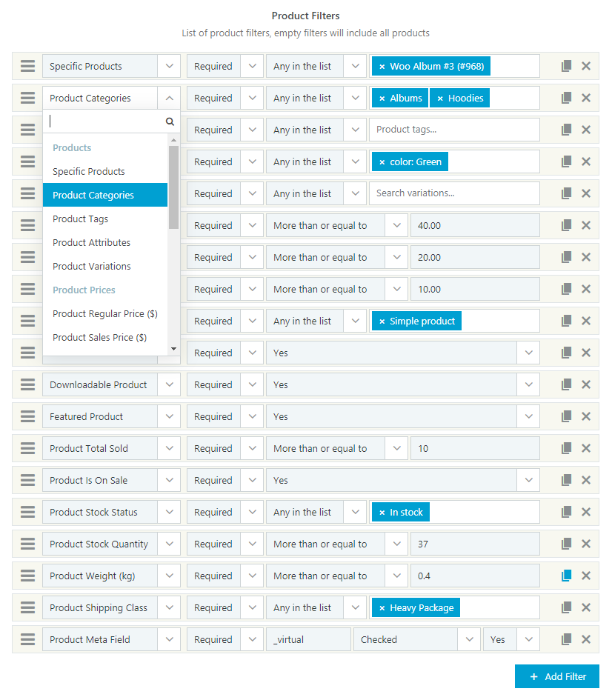Expand the Yes dropdown for Downloadable Product

coord(528,384)
